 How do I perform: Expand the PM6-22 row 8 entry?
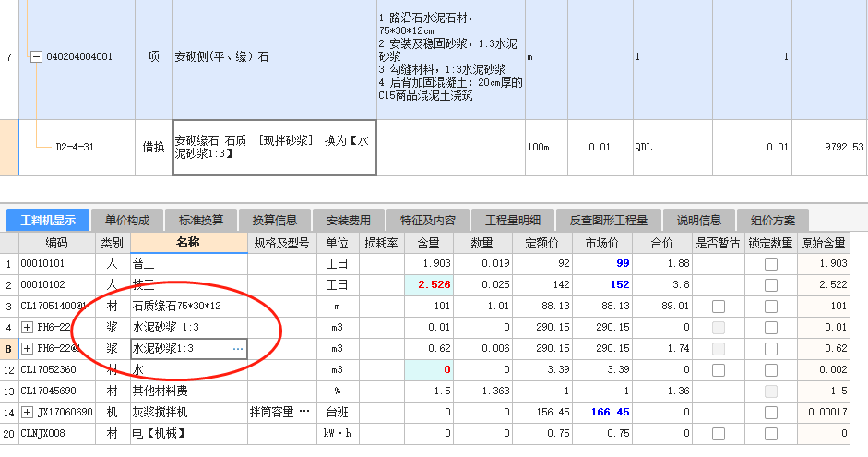(27, 348)
